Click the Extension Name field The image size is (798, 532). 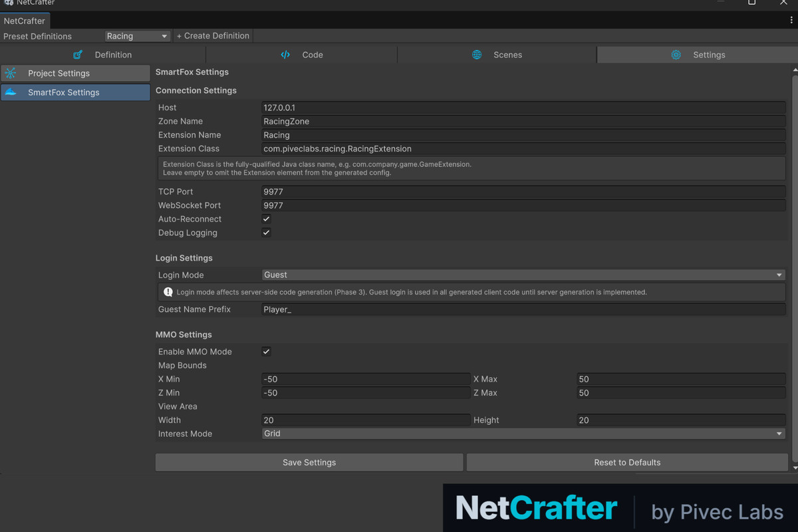point(524,135)
